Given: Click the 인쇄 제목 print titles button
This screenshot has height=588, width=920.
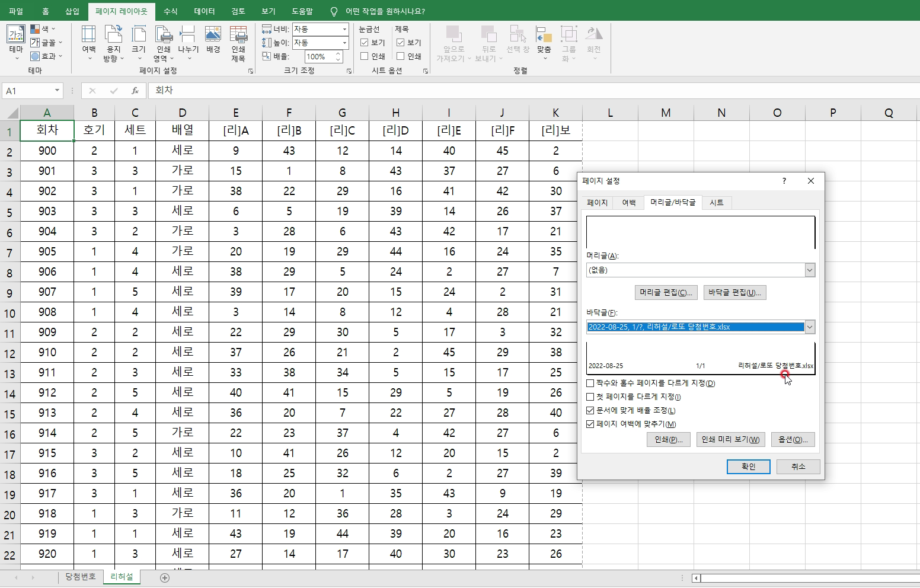Looking at the screenshot, I should point(238,43).
